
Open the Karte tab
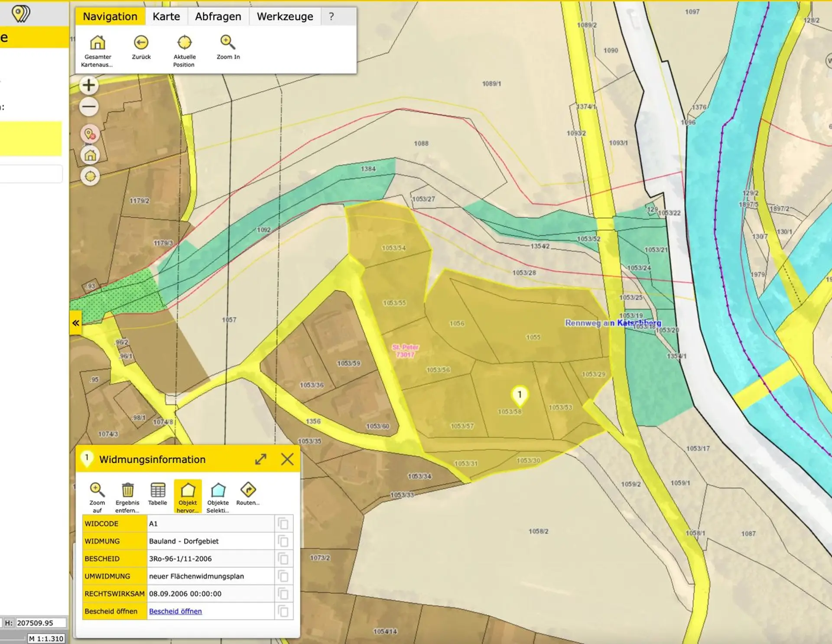click(166, 16)
